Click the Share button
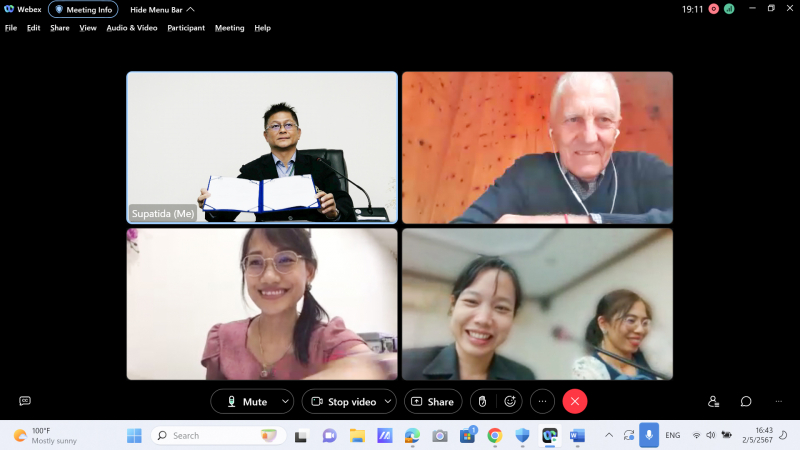800x450 pixels. click(433, 401)
